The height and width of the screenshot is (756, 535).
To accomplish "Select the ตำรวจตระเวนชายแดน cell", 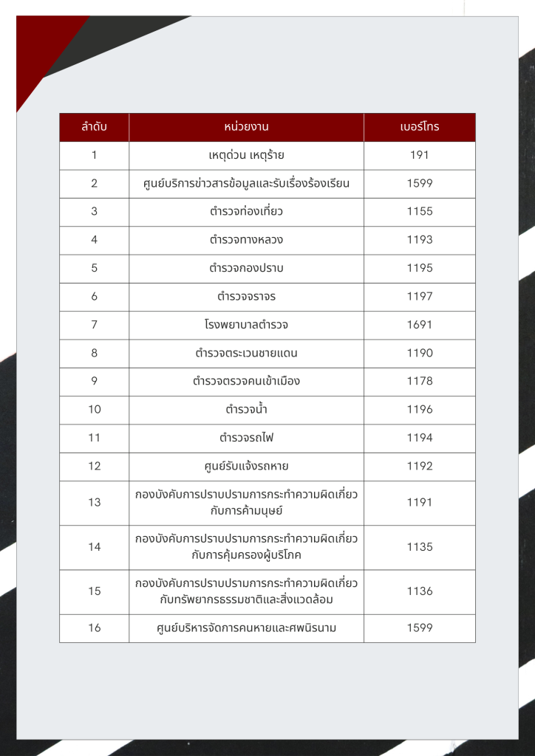I will tap(246, 353).
